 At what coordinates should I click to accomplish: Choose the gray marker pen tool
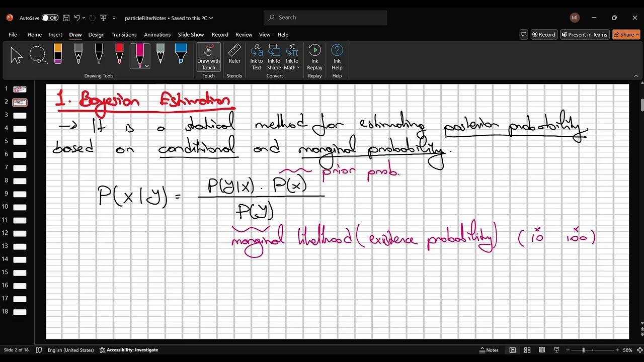(160, 54)
